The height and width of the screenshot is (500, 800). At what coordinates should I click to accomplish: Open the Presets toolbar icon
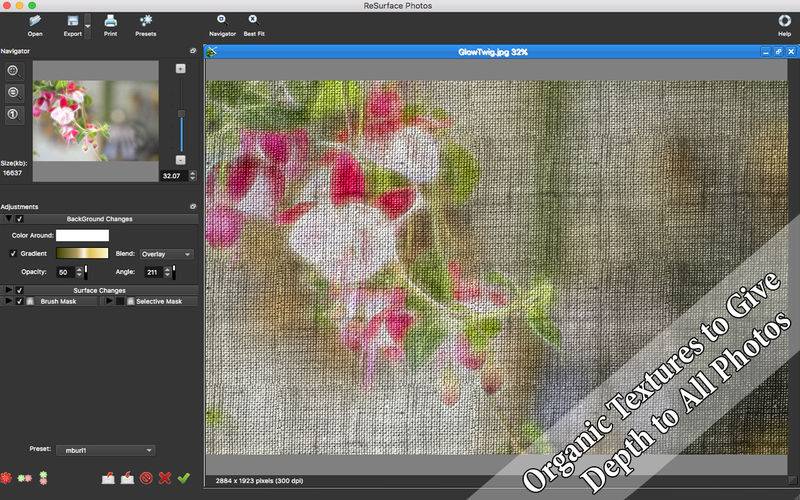pyautogui.click(x=146, y=21)
